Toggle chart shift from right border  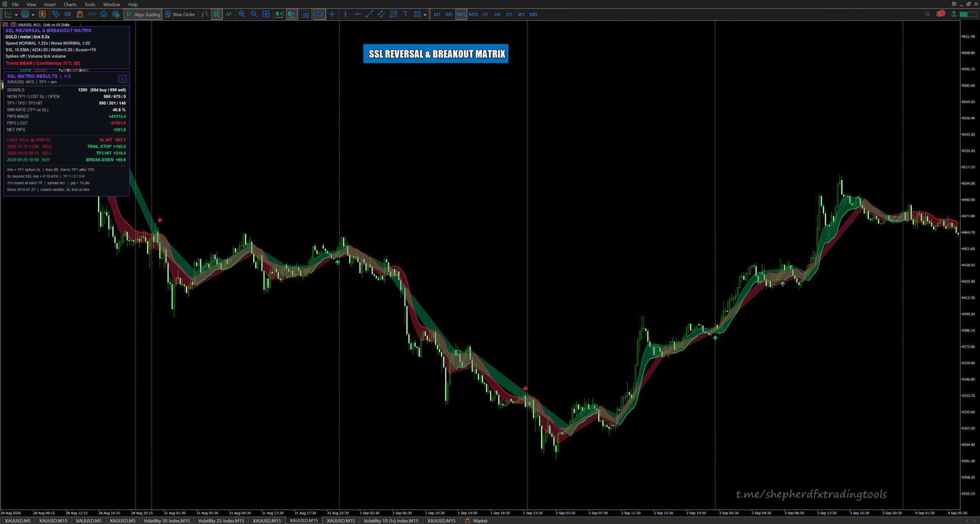point(292,14)
